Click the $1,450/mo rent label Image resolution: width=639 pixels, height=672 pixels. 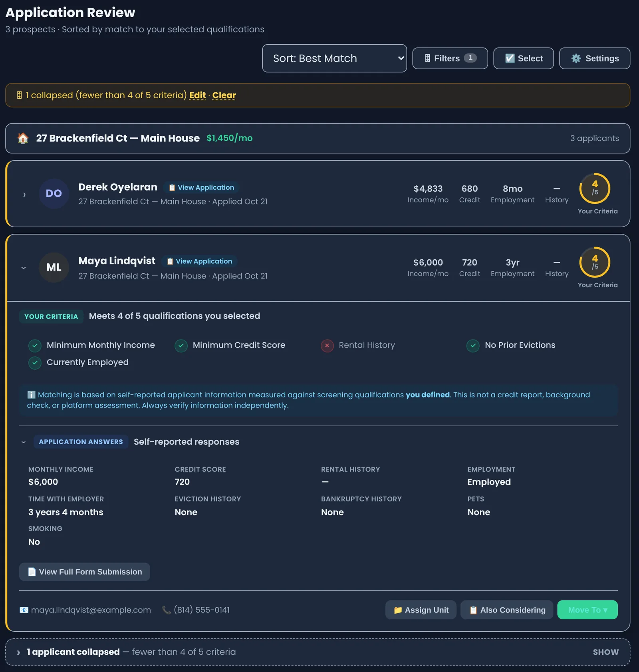point(229,138)
